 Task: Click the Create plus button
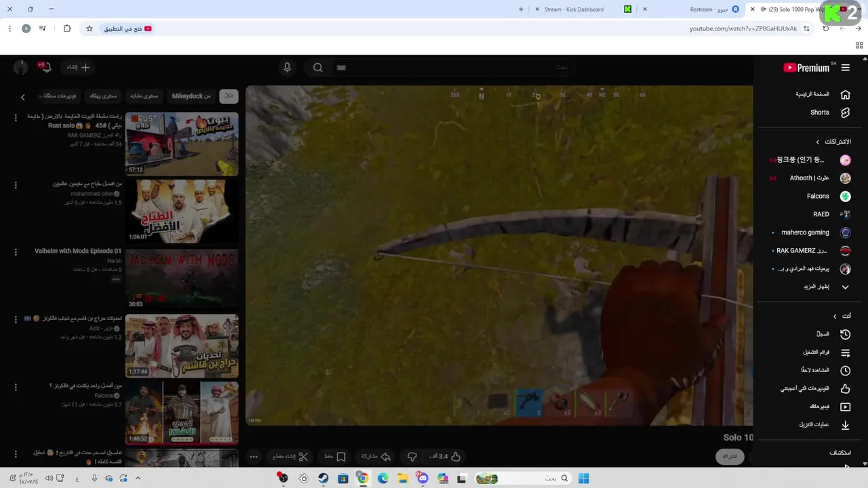[x=79, y=67]
